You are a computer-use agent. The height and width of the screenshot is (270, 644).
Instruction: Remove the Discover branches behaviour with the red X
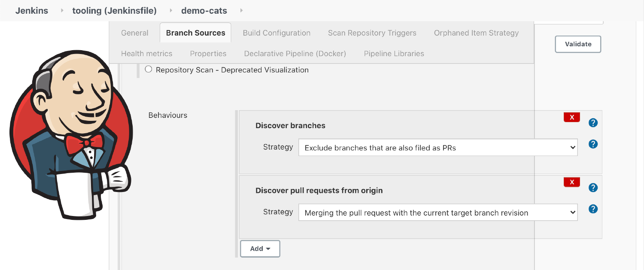[571, 117]
